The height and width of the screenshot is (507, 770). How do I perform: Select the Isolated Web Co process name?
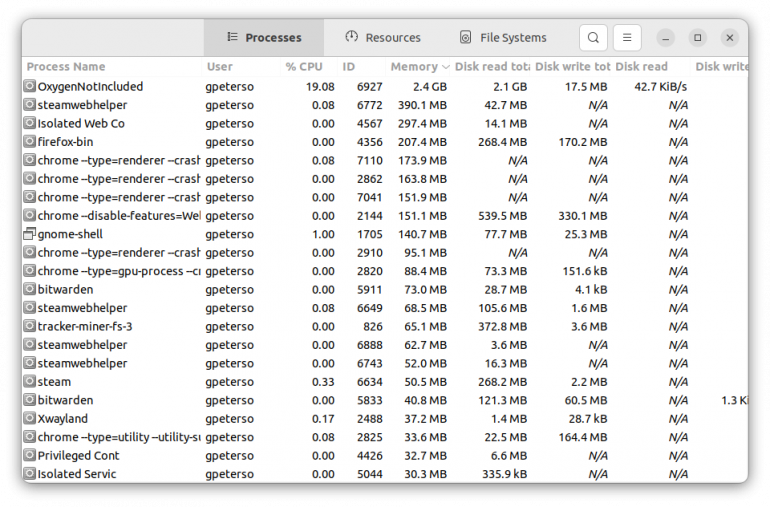[81, 124]
